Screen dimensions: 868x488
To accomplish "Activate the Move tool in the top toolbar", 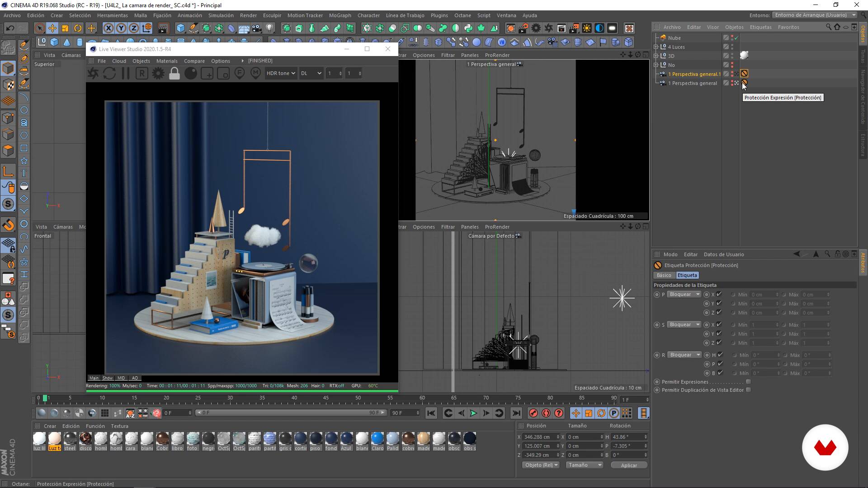I will click(x=52, y=28).
